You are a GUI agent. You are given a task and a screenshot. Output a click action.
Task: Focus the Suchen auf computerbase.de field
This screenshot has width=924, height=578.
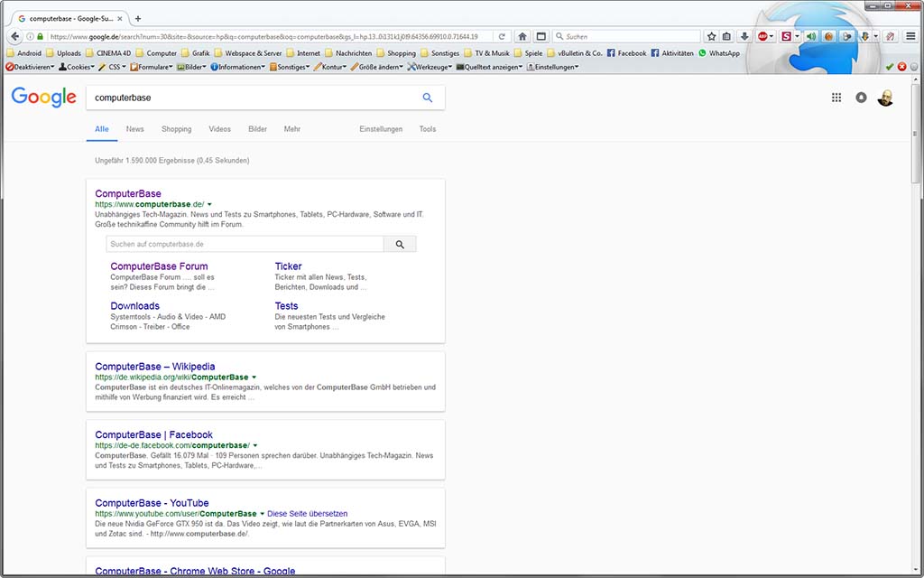coord(245,244)
